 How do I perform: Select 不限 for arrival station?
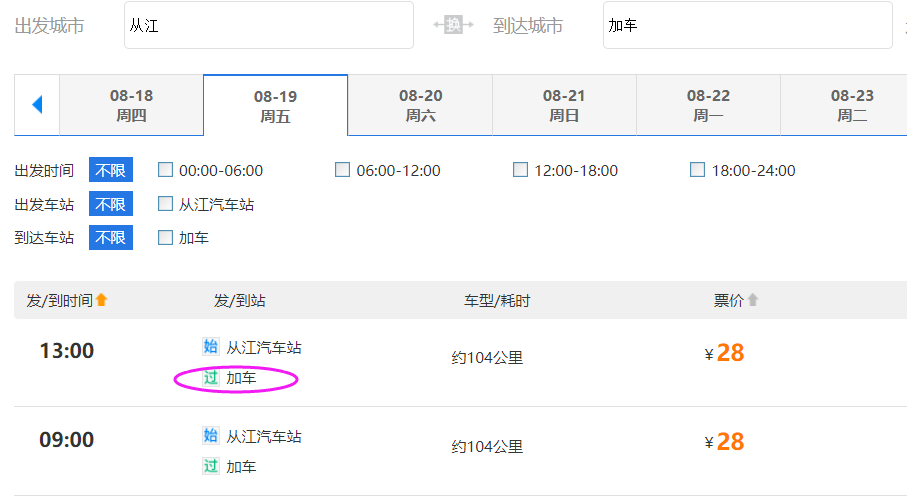[x=110, y=237]
